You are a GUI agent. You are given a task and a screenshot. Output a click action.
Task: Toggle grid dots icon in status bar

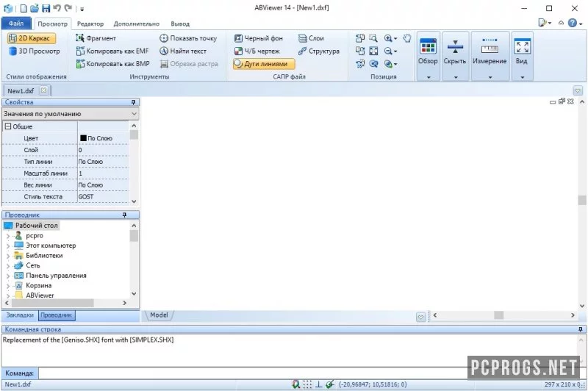coord(307,384)
